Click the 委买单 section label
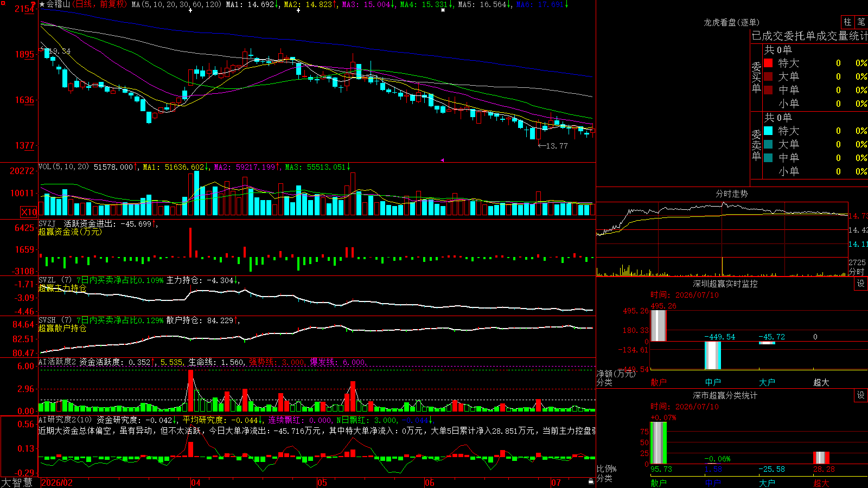This screenshot has height=488, width=868. 756,77
